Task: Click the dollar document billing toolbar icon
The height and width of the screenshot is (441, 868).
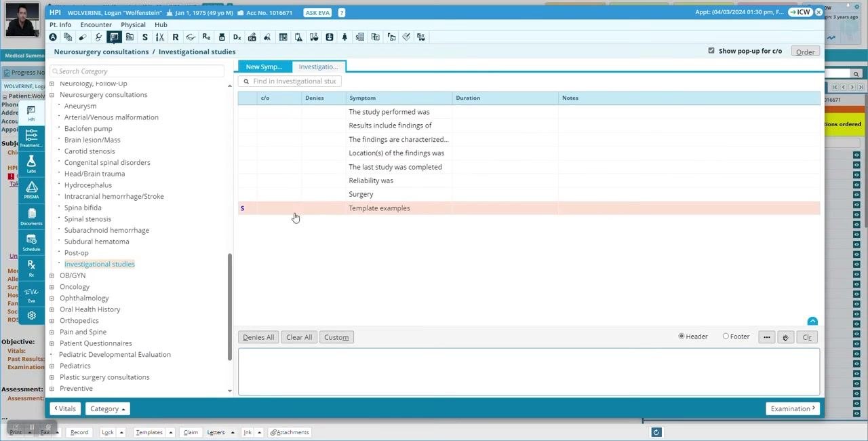Action: (x=360, y=37)
